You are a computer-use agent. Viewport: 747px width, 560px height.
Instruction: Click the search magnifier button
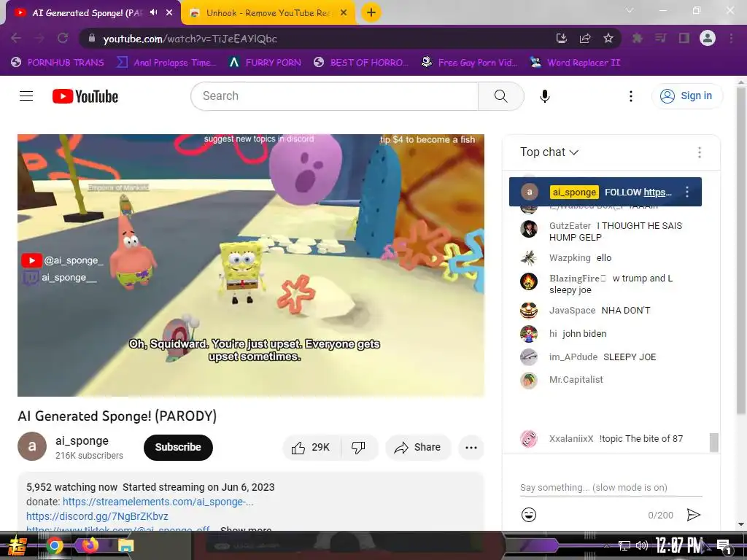pyautogui.click(x=500, y=96)
